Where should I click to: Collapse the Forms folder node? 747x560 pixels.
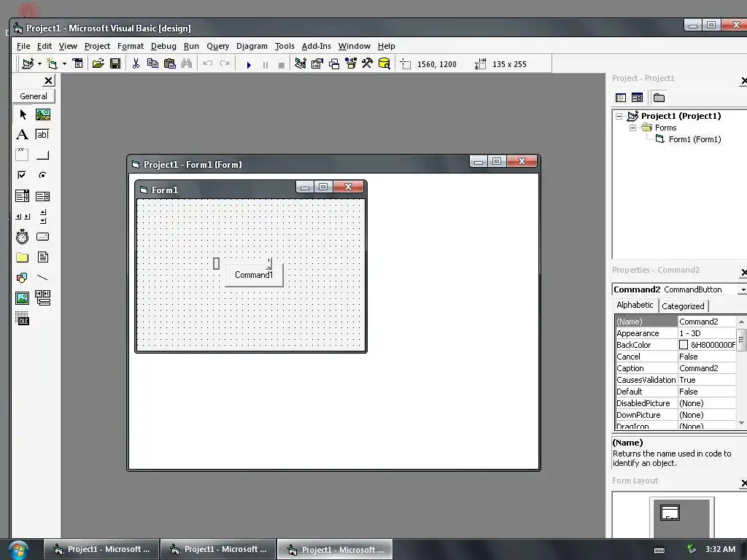click(632, 128)
